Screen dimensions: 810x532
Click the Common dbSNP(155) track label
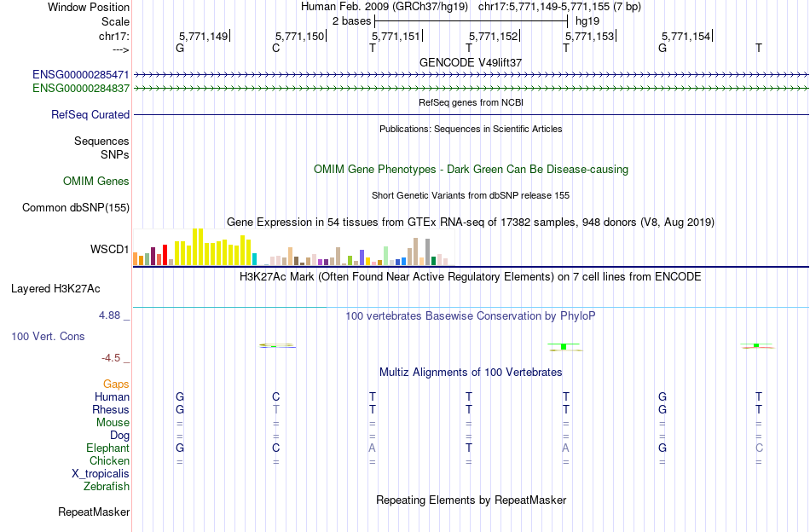point(76,208)
